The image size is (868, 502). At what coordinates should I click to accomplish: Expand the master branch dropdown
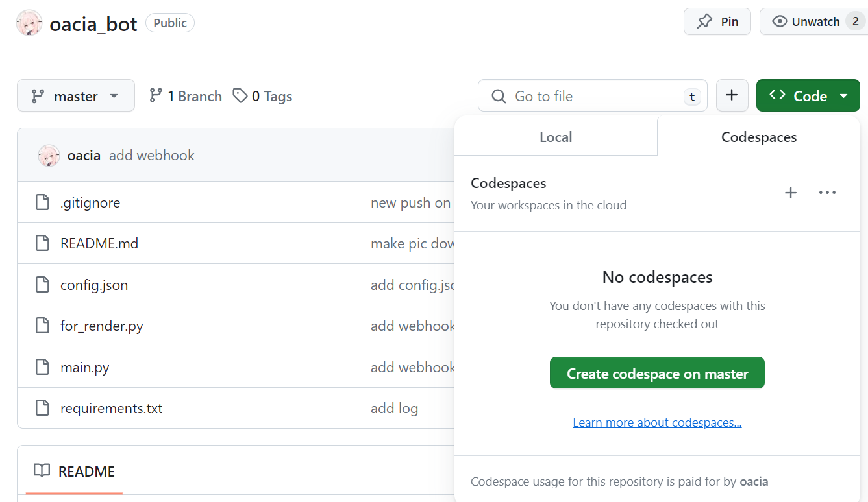pyautogui.click(x=75, y=96)
